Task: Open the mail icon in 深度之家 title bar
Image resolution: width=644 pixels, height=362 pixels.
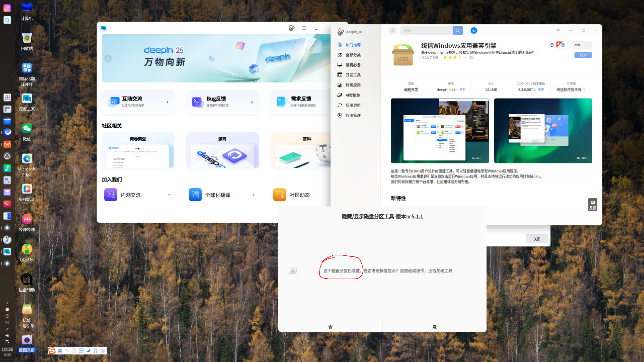Action: 304,28
